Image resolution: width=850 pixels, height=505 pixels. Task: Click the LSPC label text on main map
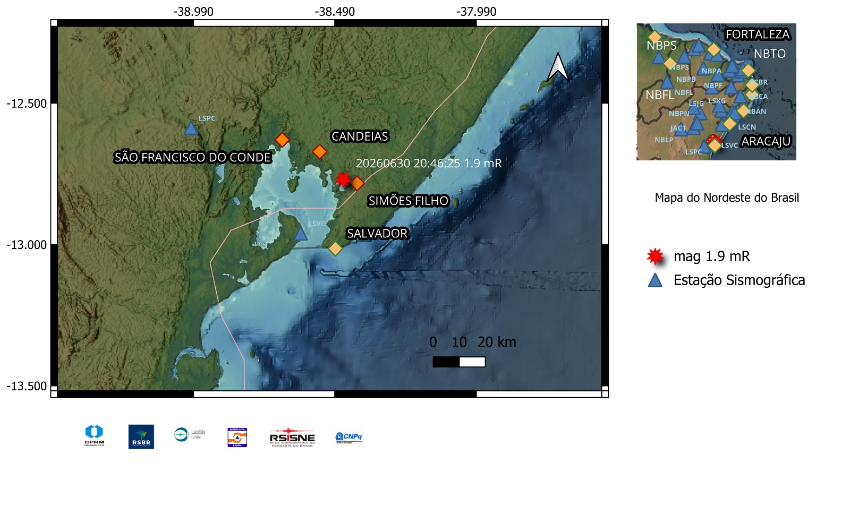(207, 118)
